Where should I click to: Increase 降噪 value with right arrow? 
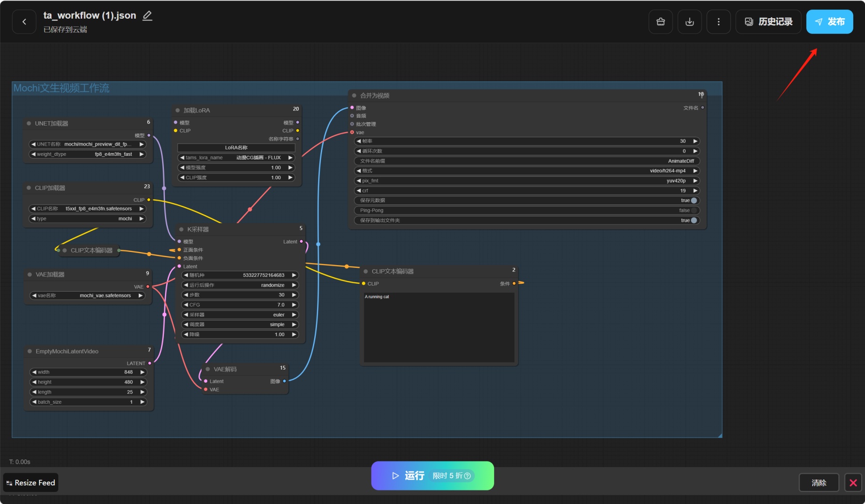tap(294, 334)
